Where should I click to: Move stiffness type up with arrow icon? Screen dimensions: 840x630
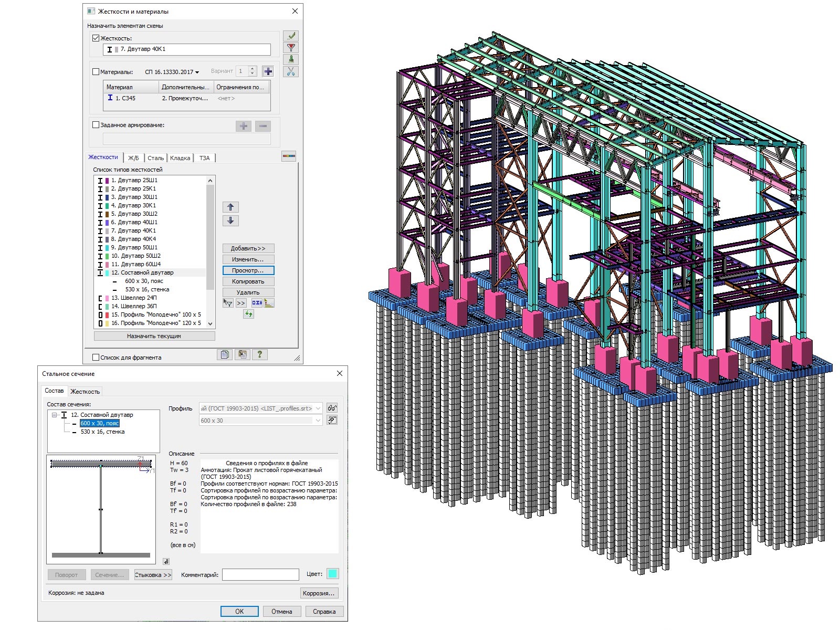tap(230, 207)
